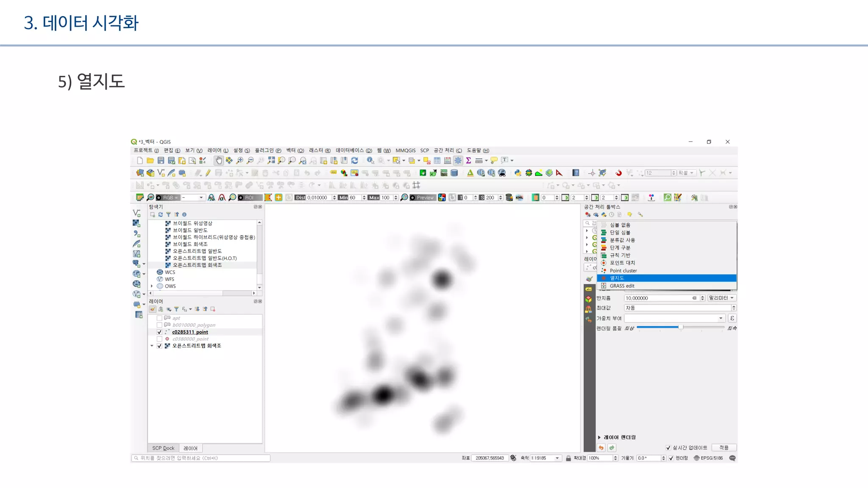This screenshot has height=488, width=868.
Task: Click the Identify Features info icon
Action: pyautogui.click(x=370, y=161)
